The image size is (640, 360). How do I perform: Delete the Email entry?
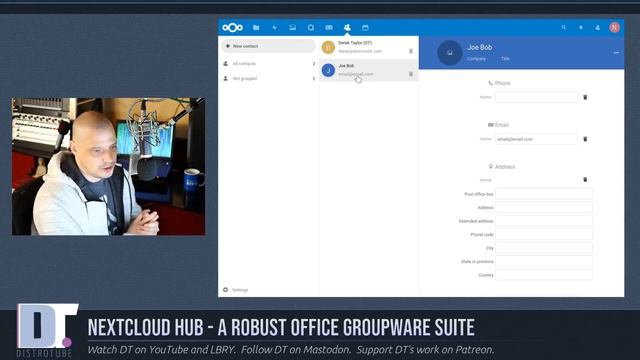[585, 139]
